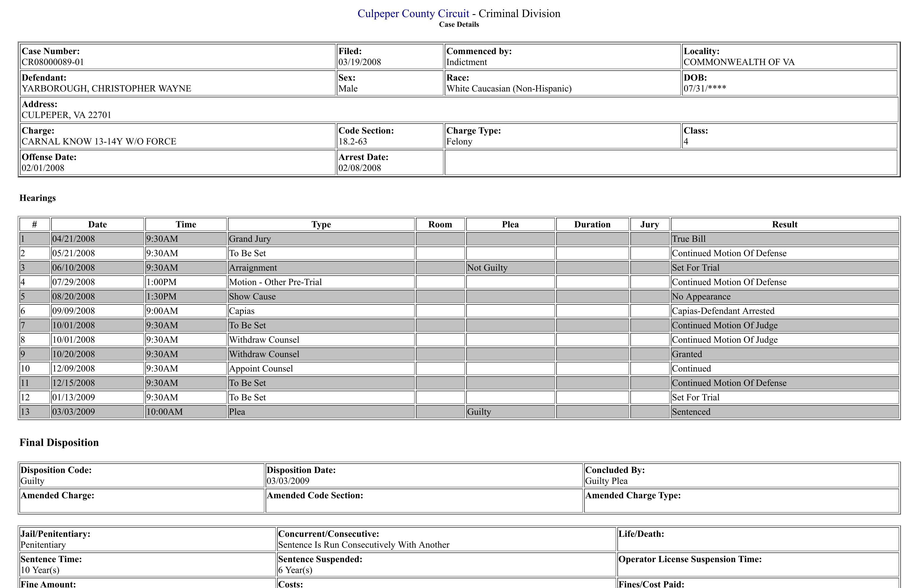This screenshot has height=588, width=920.
Task: Select sentence suspended 6 Year(s)
Action: [x=295, y=570]
